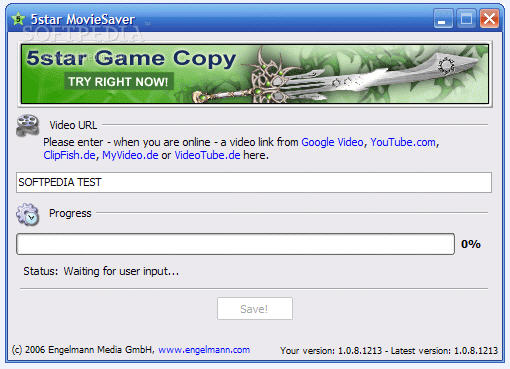Close the 5star MovieSaver window
Viewport: 510px width, 369px height.
[x=489, y=18]
